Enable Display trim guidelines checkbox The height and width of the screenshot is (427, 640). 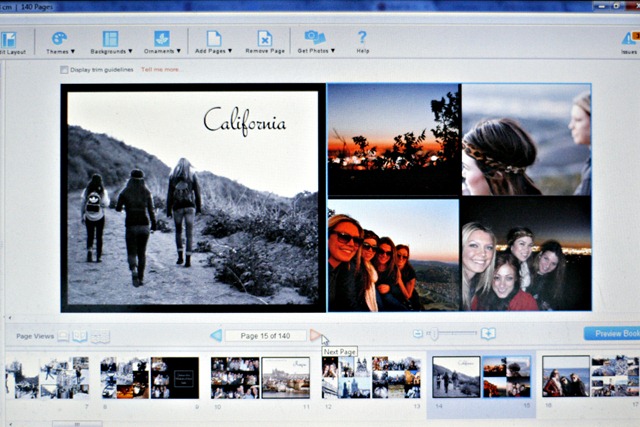pos(65,70)
